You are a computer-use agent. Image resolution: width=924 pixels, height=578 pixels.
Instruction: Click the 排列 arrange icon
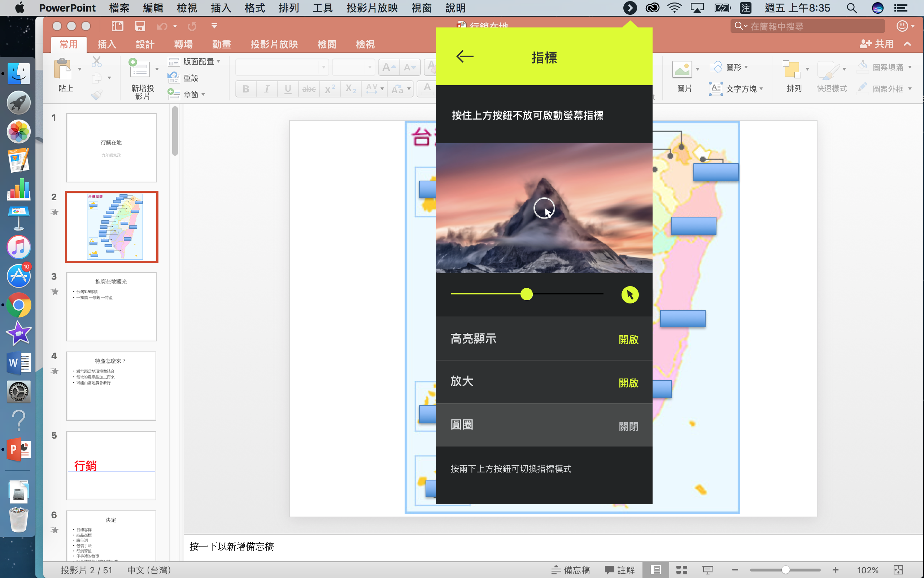(x=792, y=69)
